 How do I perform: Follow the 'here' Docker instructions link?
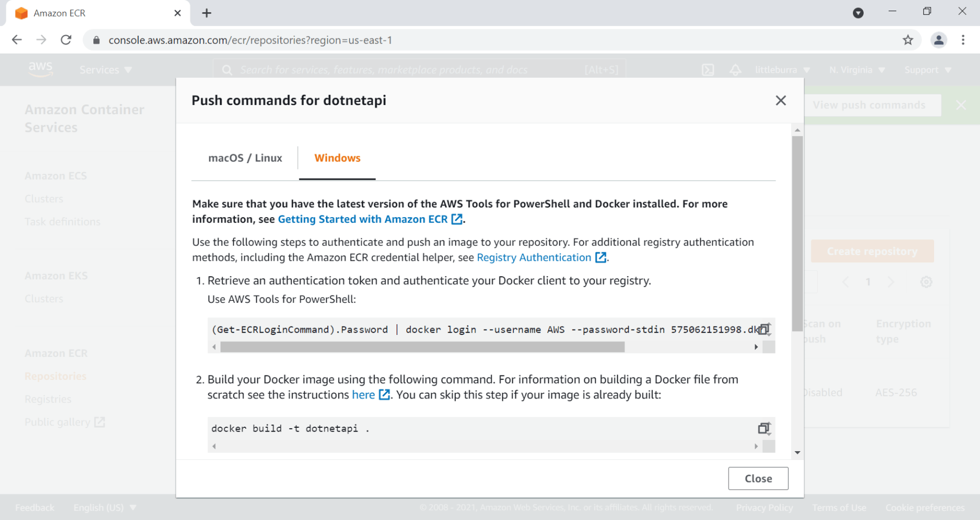[x=363, y=395]
